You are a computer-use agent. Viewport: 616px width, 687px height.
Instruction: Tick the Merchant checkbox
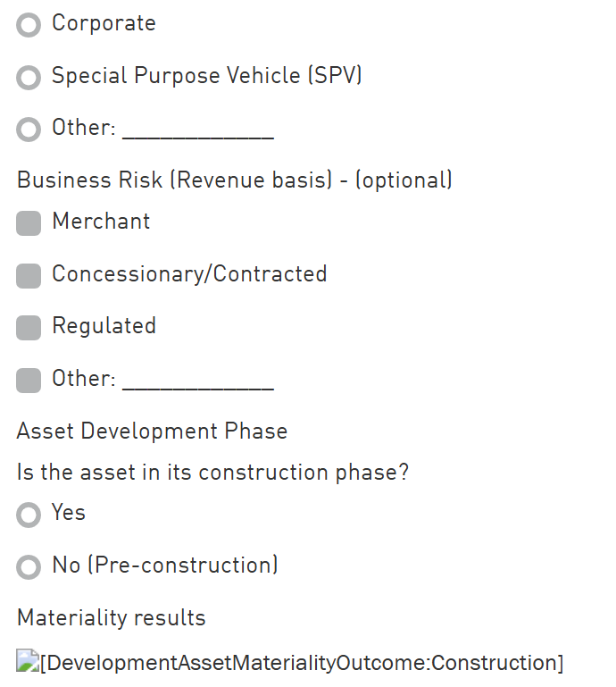point(29,223)
